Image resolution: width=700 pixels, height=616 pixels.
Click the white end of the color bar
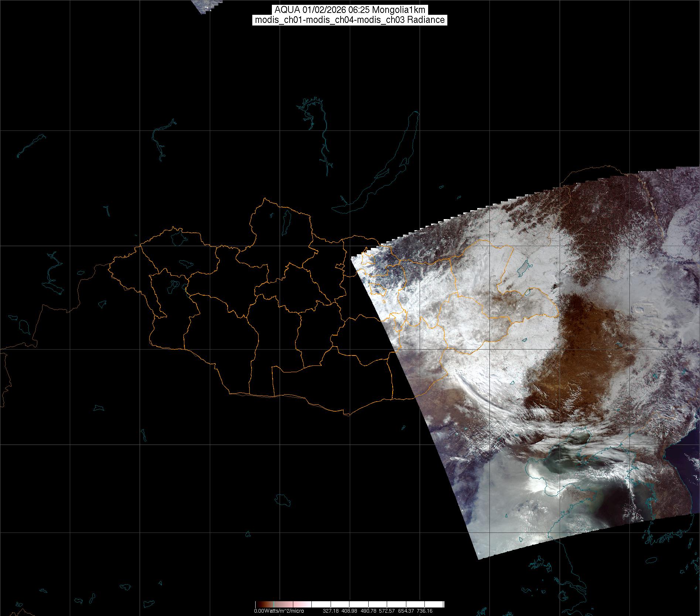[436, 604]
